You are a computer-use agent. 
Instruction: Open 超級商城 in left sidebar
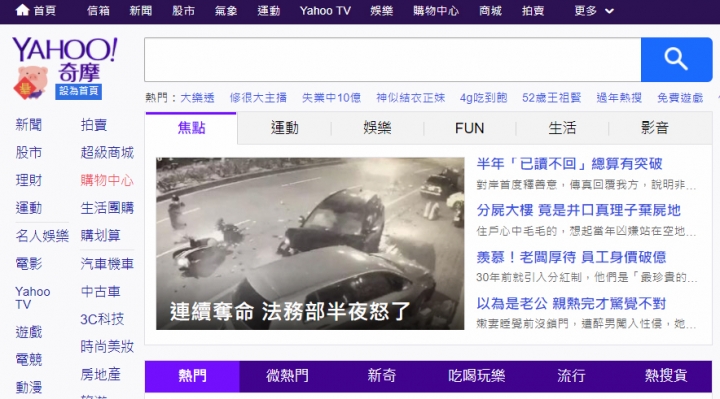pos(107,152)
